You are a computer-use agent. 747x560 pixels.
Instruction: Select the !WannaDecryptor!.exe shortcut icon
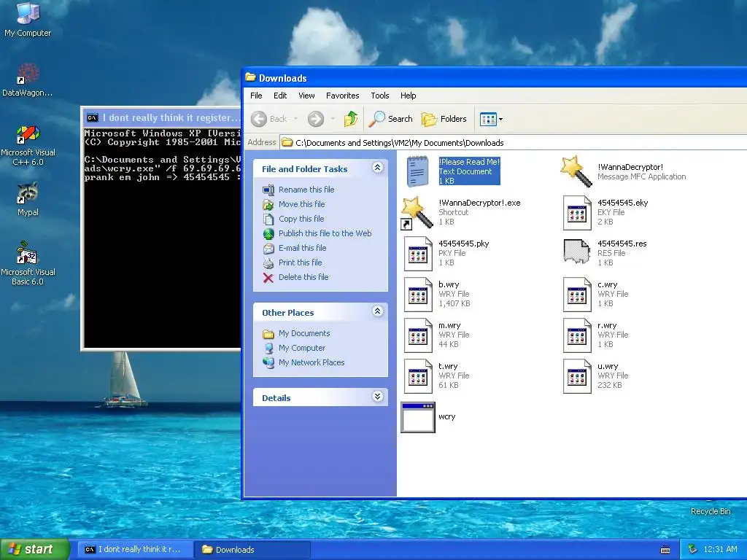tap(417, 212)
